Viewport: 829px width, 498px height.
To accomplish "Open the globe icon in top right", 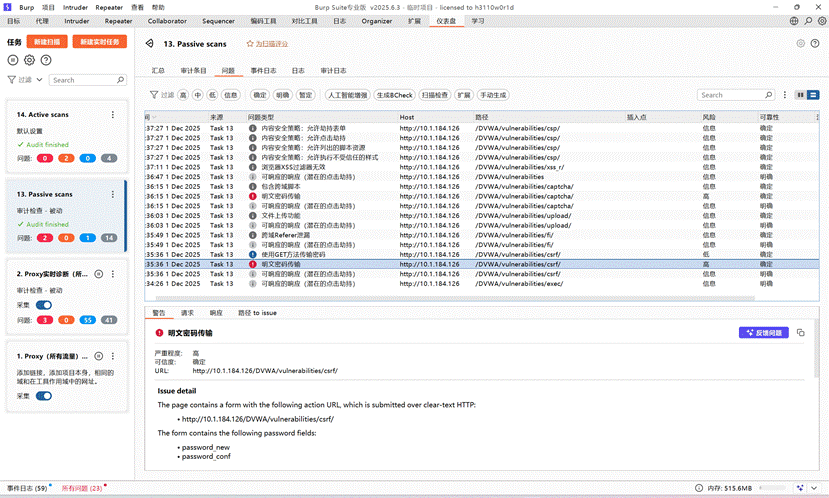I will pyautogui.click(x=794, y=21).
